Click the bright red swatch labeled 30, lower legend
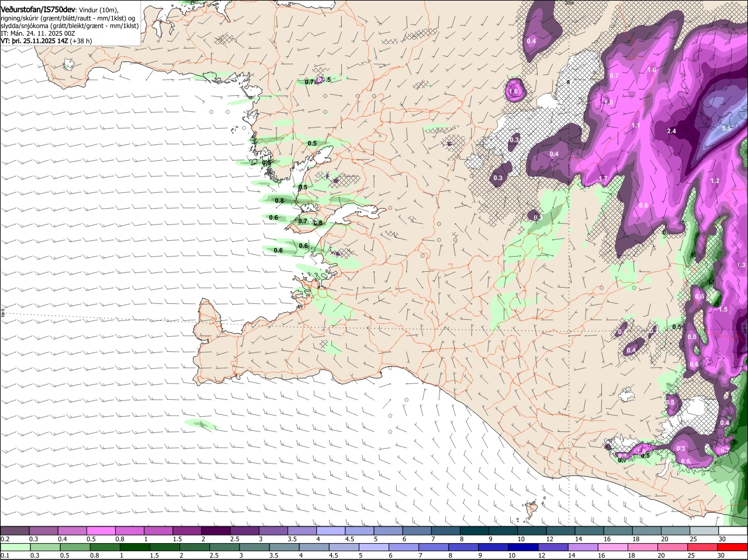Image resolution: width=748 pixels, height=560 pixels. point(733,548)
